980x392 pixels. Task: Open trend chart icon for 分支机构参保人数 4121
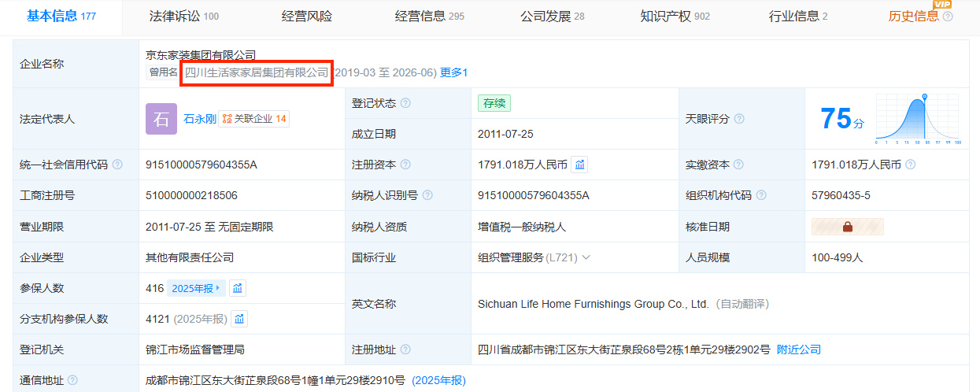point(239,319)
